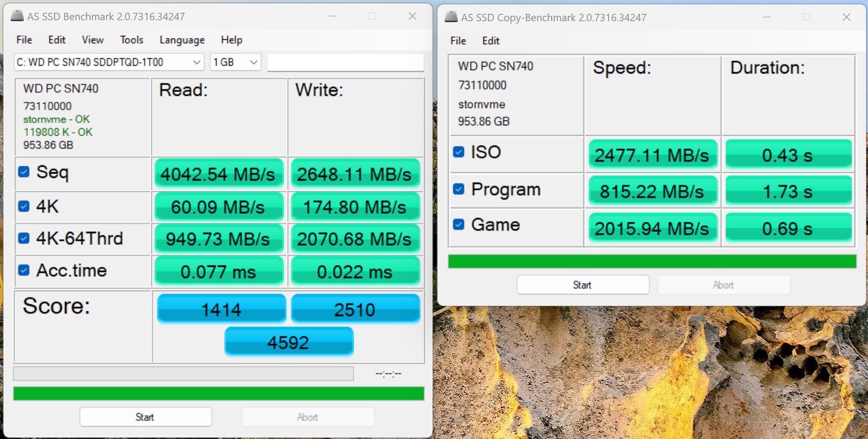Click the green progress bar in Copy-Benchmark

[652, 261]
